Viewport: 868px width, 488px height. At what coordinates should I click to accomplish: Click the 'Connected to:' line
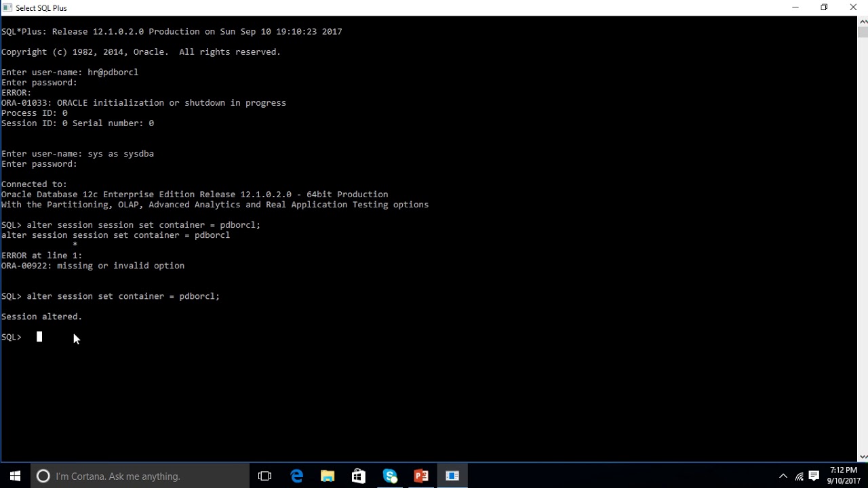pyautogui.click(x=34, y=184)
